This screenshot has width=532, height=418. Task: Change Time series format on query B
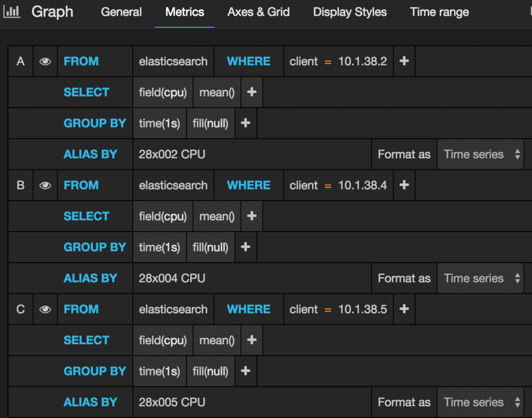(x=480, y=278)
